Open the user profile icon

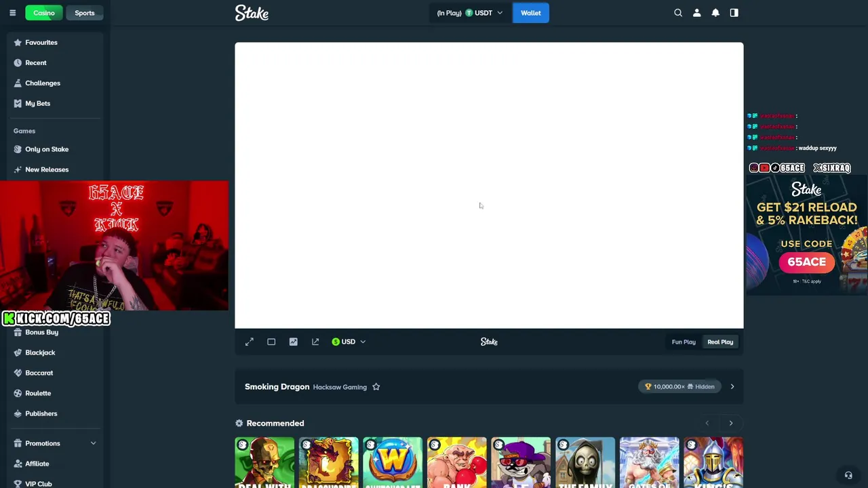pyautogui.click(x=696, y=13)
